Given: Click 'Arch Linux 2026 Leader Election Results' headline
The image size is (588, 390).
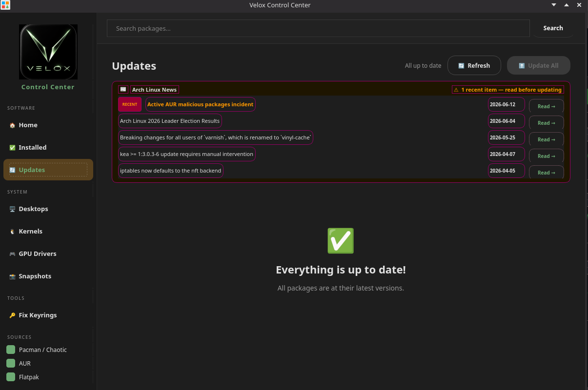Looking at the screenshot, I should [170, 121].
